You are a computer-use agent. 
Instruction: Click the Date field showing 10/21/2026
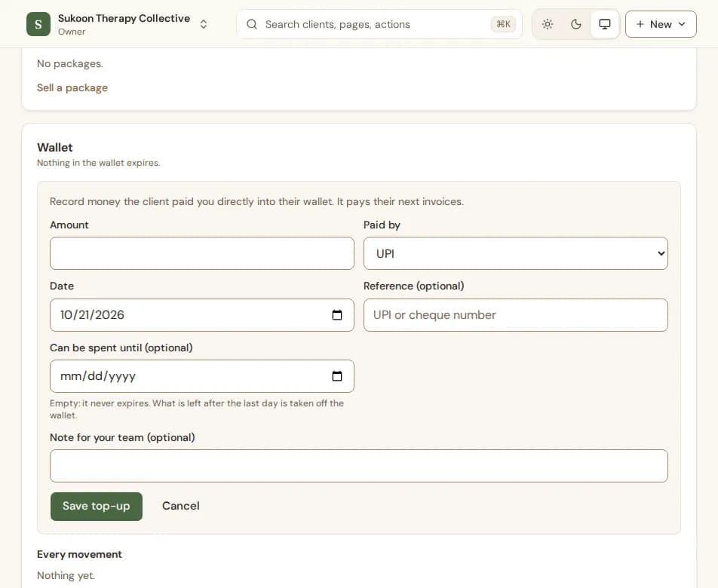(x=202, y=315)
